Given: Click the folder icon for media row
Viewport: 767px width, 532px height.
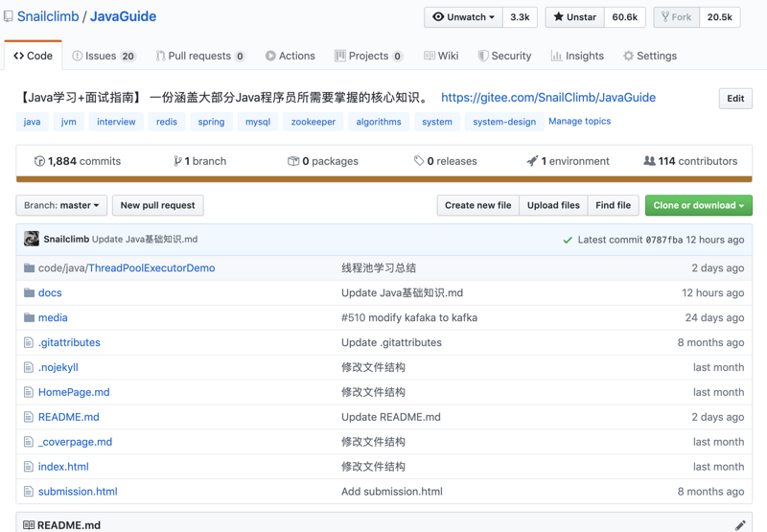Looking at the screenshot, I should pos(30,318).
